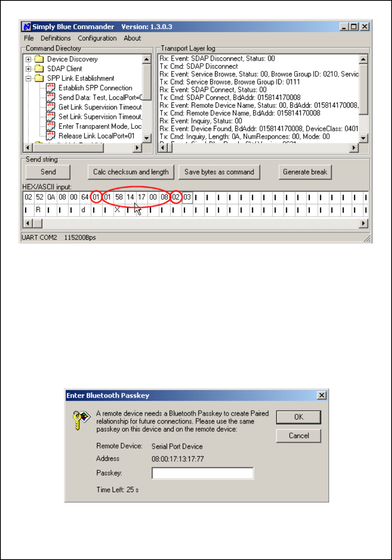
Task: Click the HEX cell containing 14
Action: (130, 197)
